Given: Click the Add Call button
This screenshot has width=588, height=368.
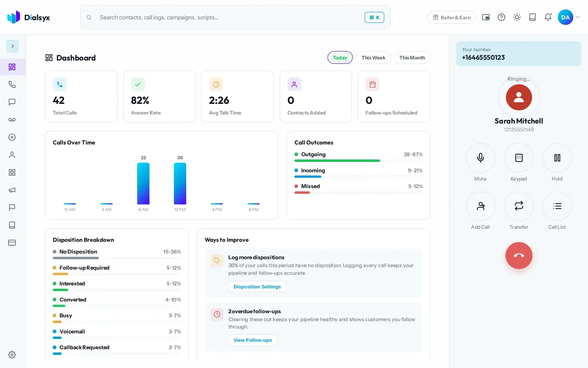Looking at the screenshot, I should (481, 206).
